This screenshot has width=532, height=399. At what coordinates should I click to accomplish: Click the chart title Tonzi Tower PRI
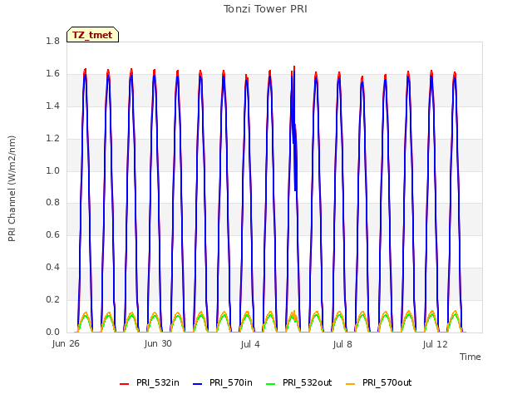265,9
